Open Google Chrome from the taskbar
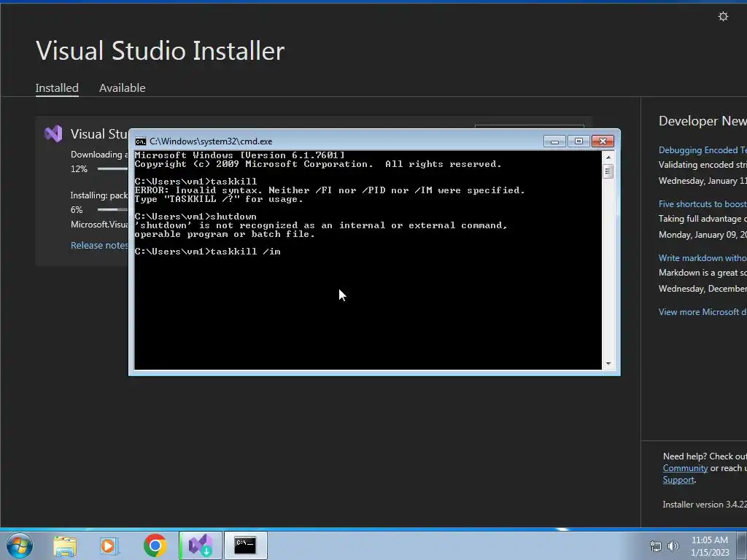This screenshot has width=747, height=560. tap(155, 545)
